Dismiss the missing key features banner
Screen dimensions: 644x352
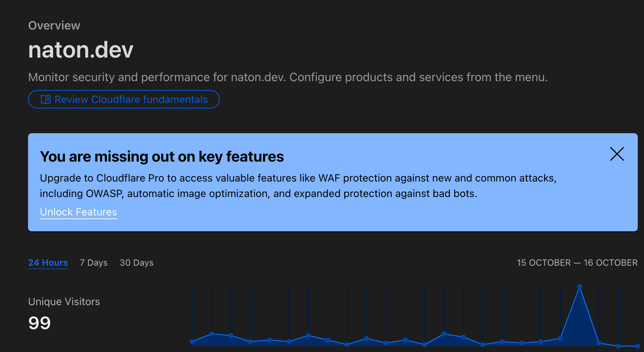[x=617, y=154]
